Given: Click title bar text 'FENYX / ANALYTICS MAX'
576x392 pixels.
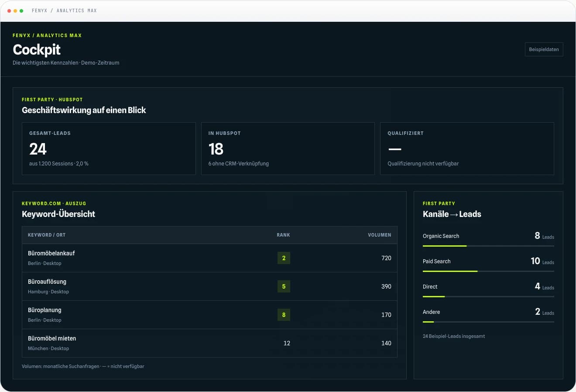Looking at the screenshot, I should [64, 10].
